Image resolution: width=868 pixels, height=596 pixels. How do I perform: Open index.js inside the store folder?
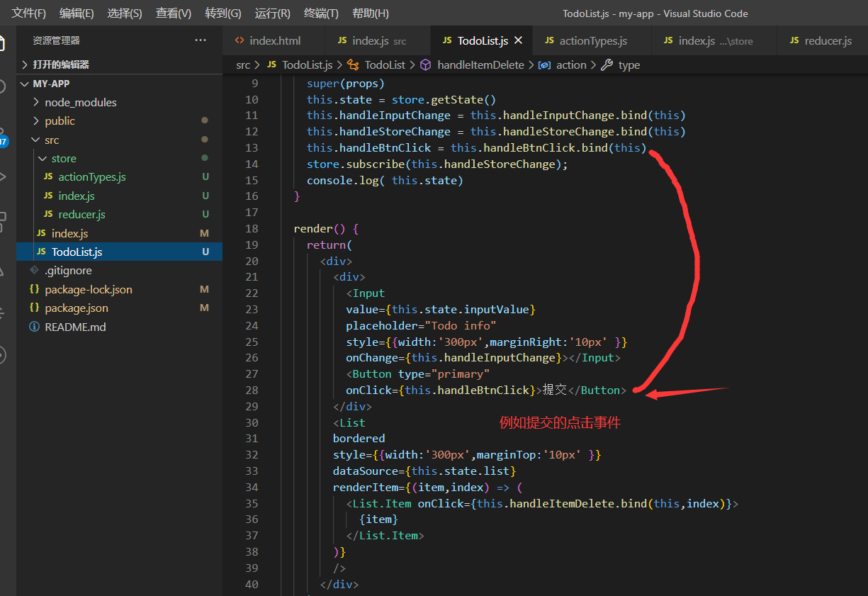pos(119,196)
